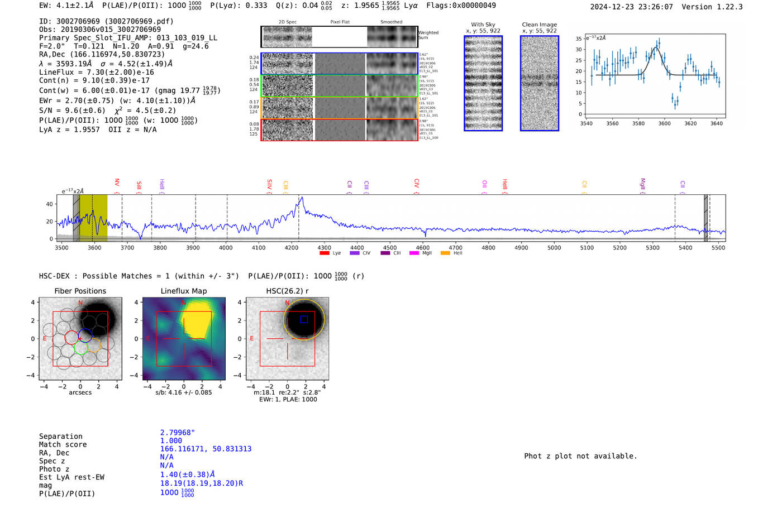Select the green-bordered fiber spectrum row
The height and width of the screenshot is (532, 782).
click(x=339, y=85)
